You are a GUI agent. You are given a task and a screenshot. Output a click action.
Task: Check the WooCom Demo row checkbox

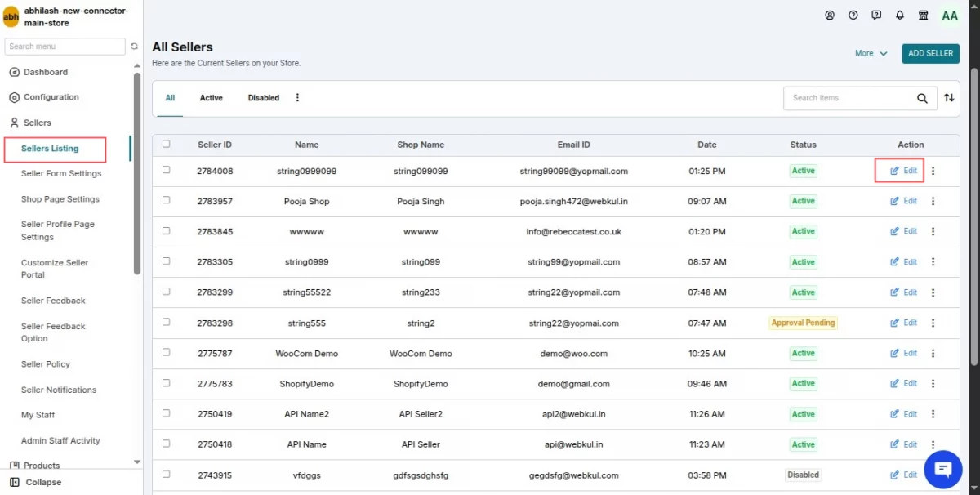(167, 352)
